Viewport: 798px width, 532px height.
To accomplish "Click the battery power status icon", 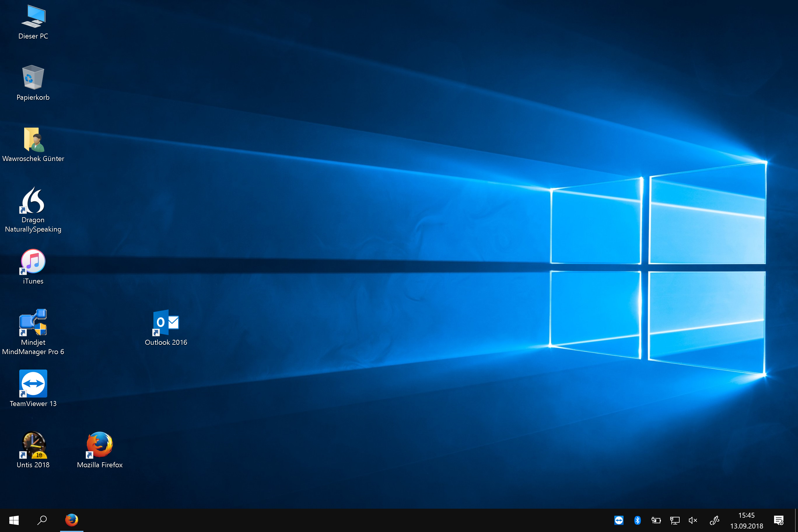I will [656, 520].
